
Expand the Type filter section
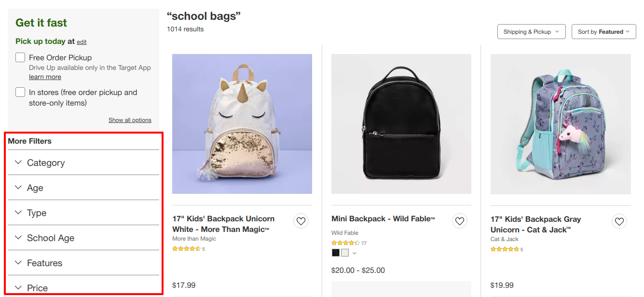(x=83, y=213)
